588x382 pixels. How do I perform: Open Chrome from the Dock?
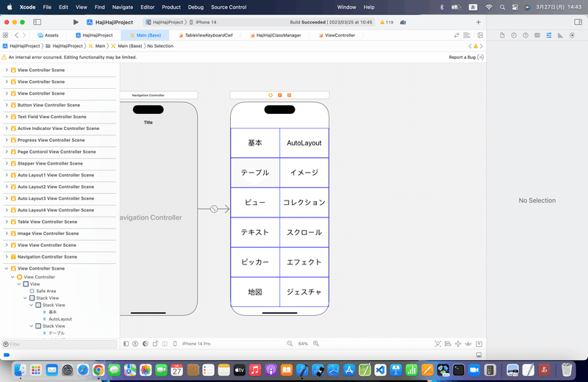(x=98, y=370)
